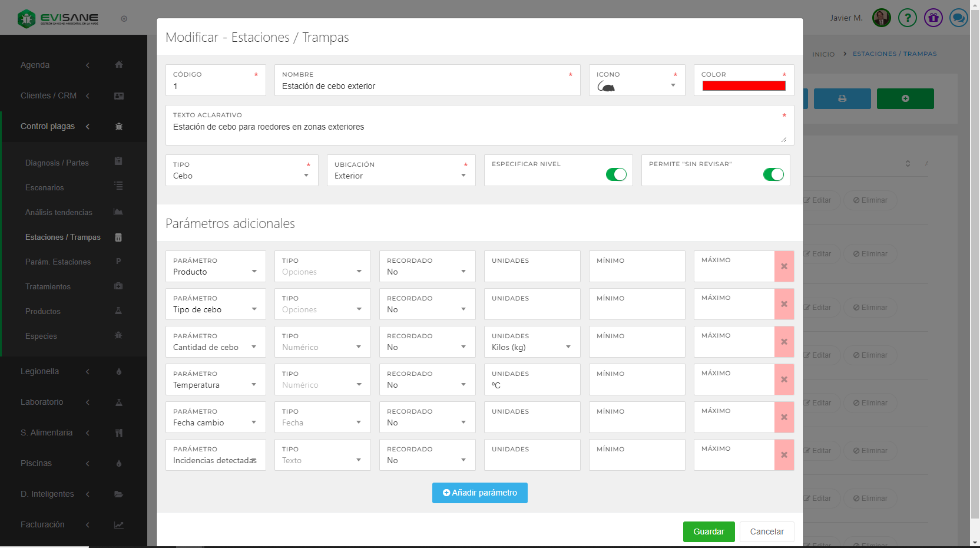This screenshot has width=980, height=548.
Task: Open the gift icon in header
Action: click(x=933, y=18)
